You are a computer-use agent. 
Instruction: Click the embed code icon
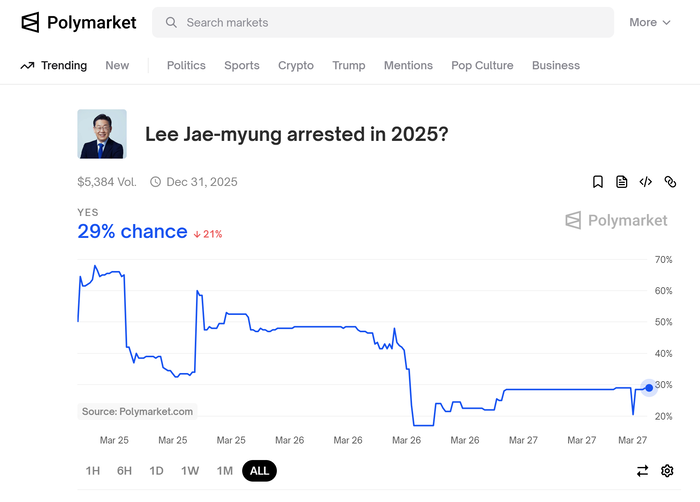pos(646,182)
